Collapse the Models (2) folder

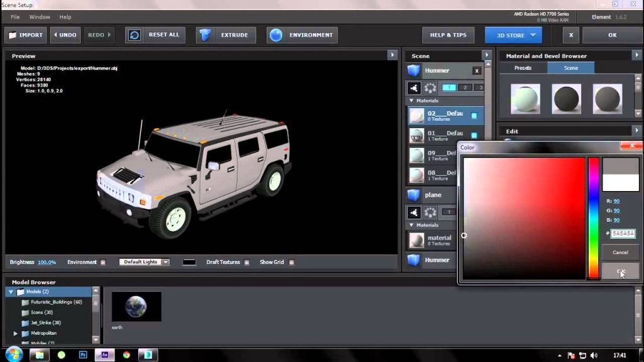pyautogui.click(x=11, y=292)
